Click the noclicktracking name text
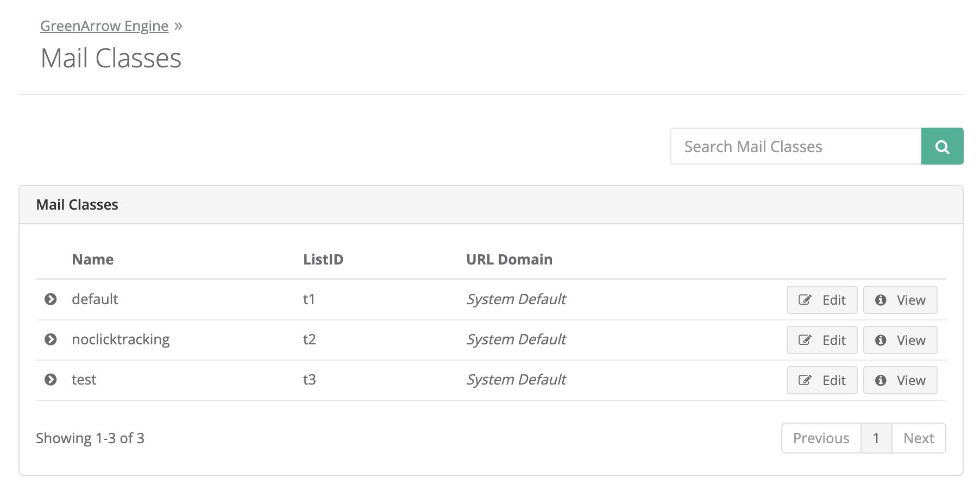 (x=121, y=339)
